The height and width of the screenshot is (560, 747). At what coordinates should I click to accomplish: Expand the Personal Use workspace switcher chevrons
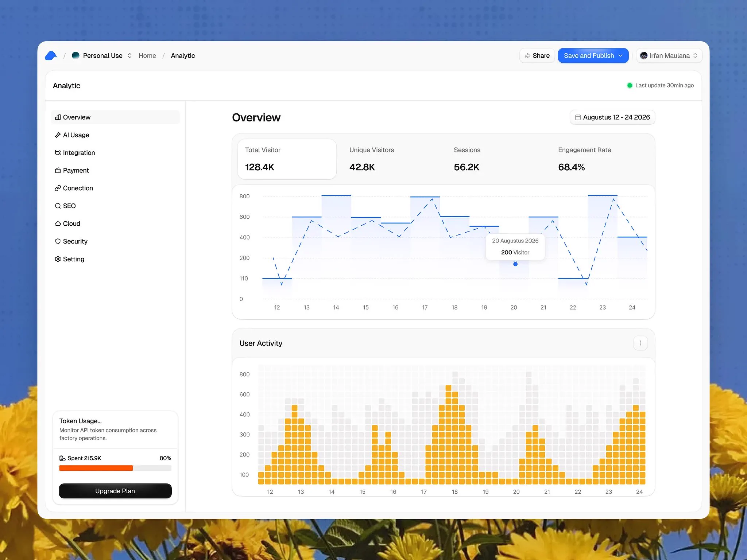129,55
